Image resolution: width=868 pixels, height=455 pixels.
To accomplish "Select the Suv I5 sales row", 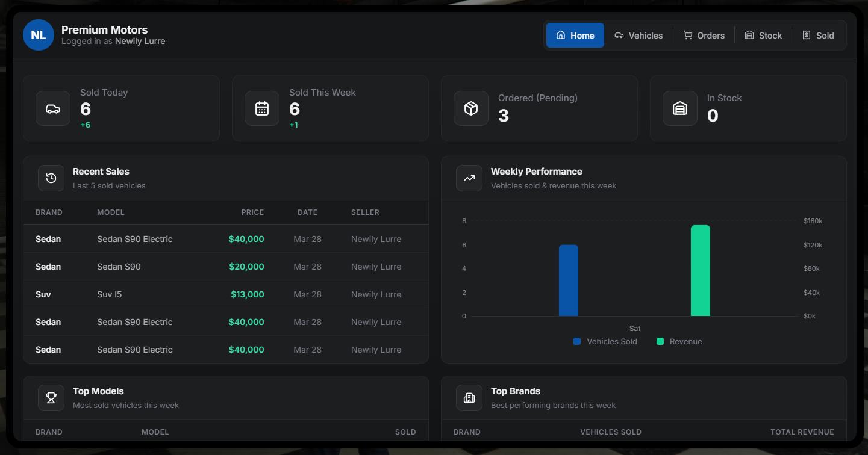I will [x=226, y=294].
